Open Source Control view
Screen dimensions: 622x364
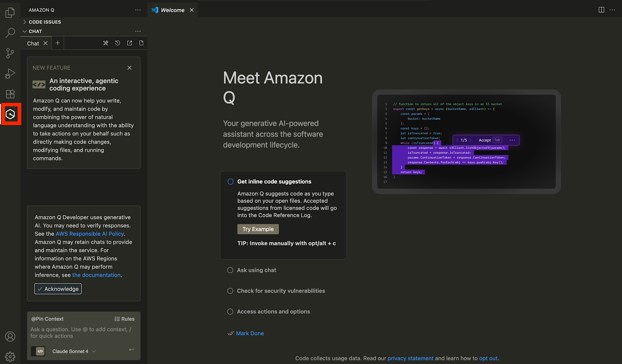coord(10,53)
